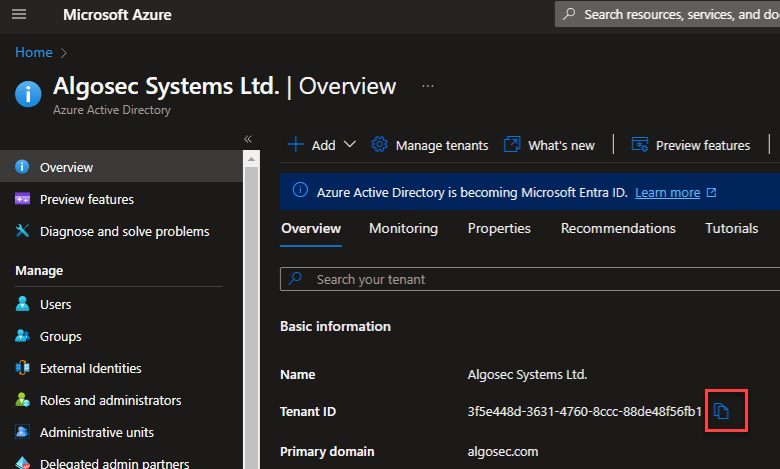Click the tenant search magnifier icon
780x469 pixels.
[x=295, y=278]
